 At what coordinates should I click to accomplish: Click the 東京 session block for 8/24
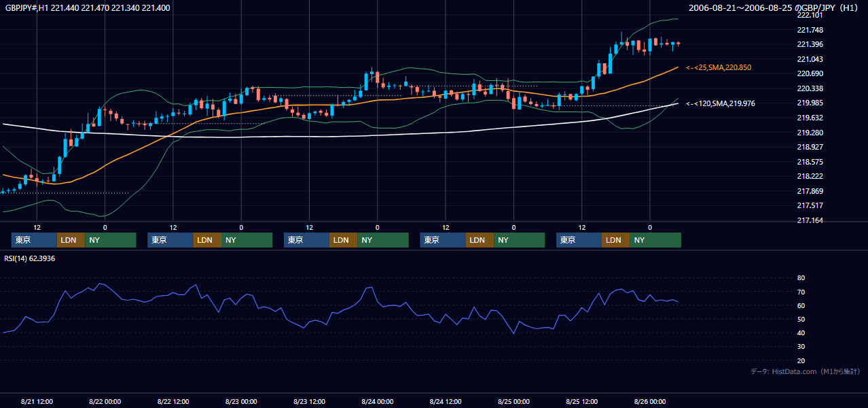click(443, 240)
